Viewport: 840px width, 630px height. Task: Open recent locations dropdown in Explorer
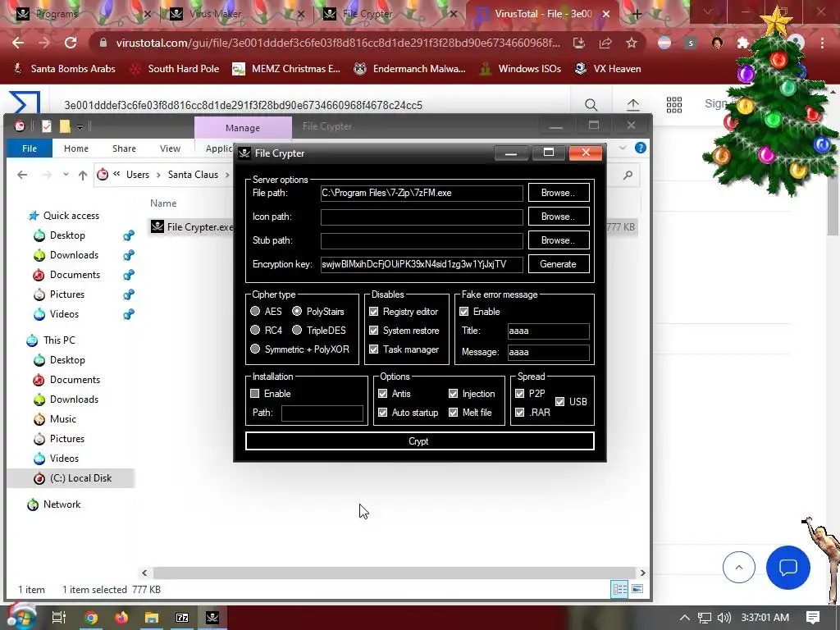click(x=66, y=175)
